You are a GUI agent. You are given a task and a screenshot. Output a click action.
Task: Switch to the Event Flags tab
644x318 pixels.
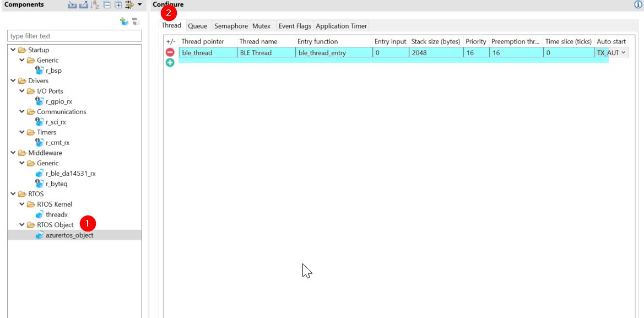pyautogui.click(x=295, y=26)
